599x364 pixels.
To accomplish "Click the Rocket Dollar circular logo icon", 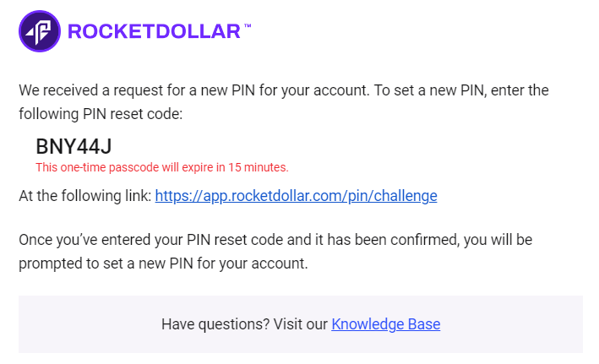I will coord(39,31).
